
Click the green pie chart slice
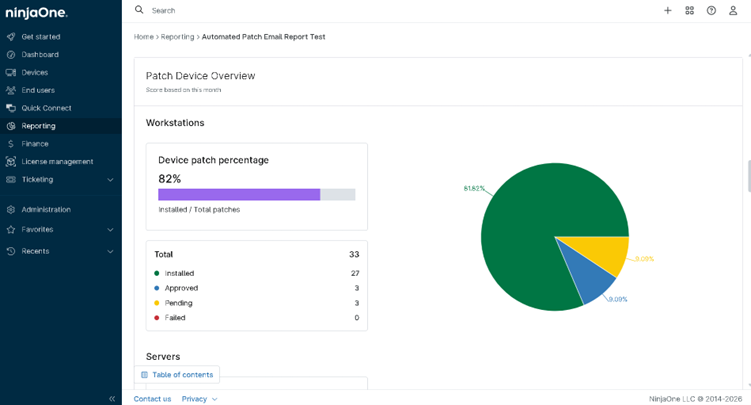tap(532, 225)
